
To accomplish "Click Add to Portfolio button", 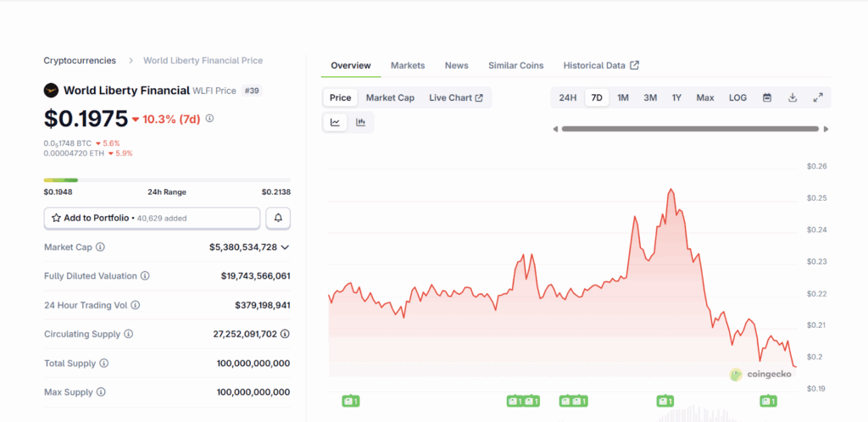I will [x=152, y=218].
